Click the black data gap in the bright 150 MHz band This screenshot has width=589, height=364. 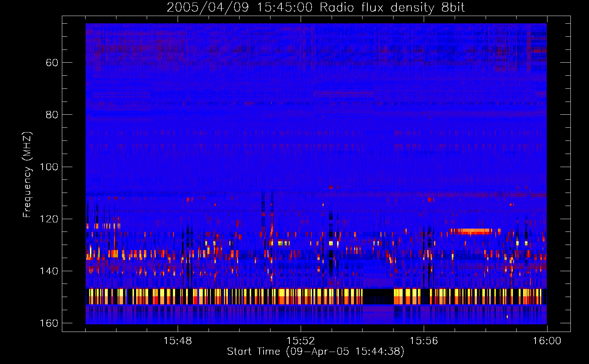pyautogui.click(x=378, y=296)
